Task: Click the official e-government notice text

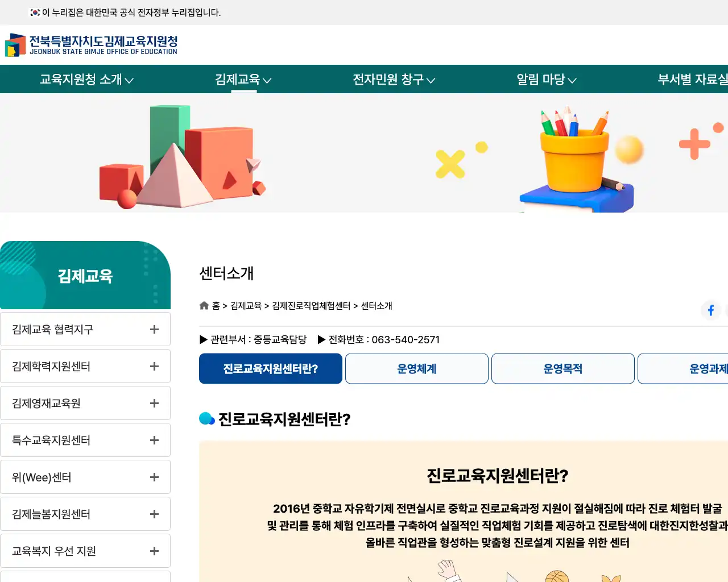Action: tap(131, 13)
